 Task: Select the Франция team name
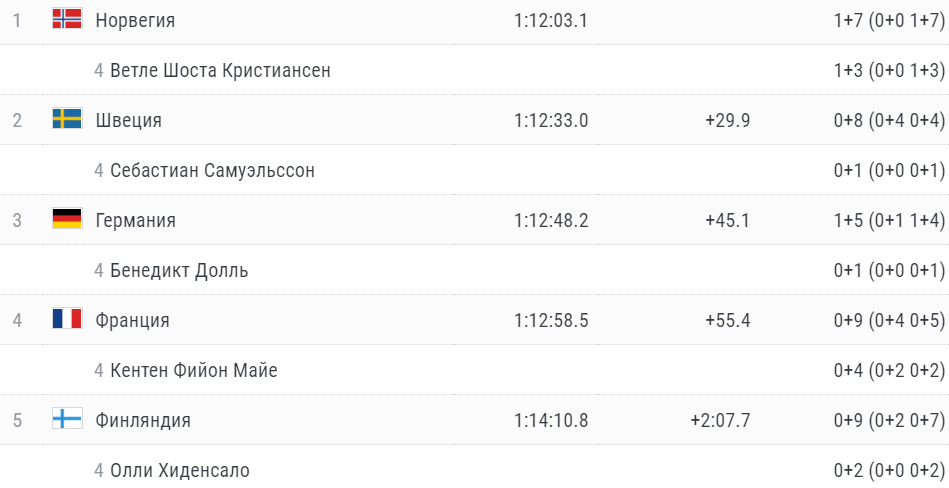(x=132, y=320)
